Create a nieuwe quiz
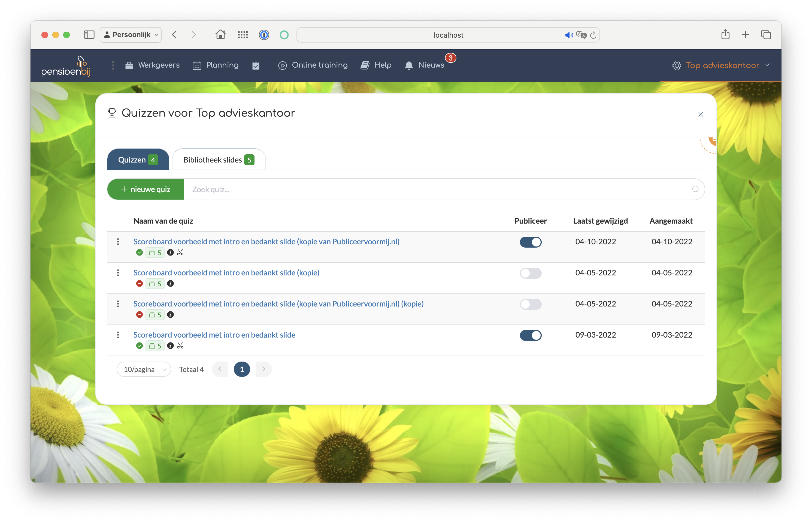 pyautogui.click(x=146, y=189)
